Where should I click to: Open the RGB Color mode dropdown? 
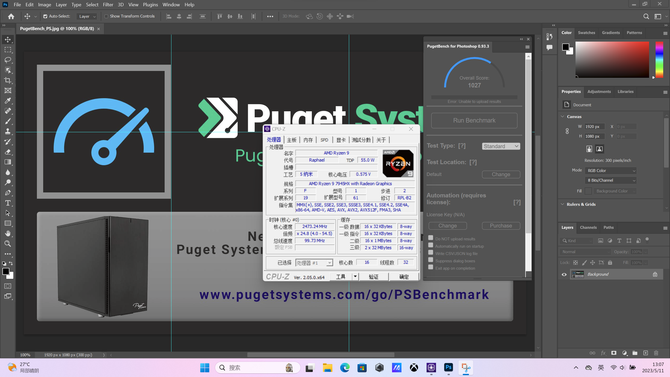(611, 171)
